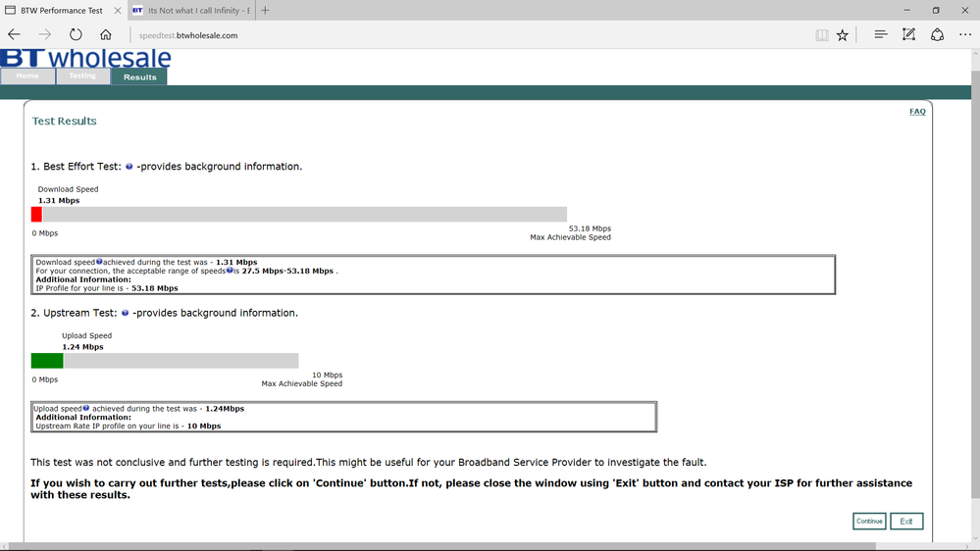
Task: Switch to the BTW Performance Test tab
Action: pos(63,10)
